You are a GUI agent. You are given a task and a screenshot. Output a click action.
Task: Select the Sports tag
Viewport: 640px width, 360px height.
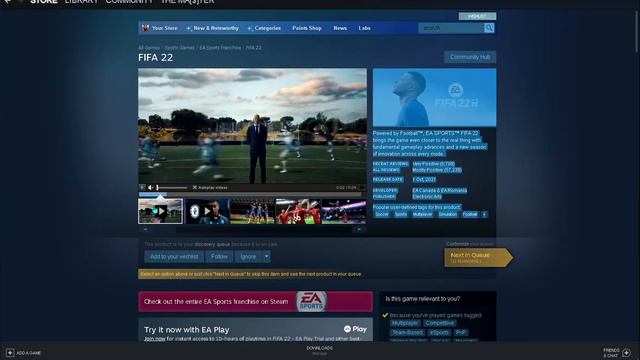(401, 214)
